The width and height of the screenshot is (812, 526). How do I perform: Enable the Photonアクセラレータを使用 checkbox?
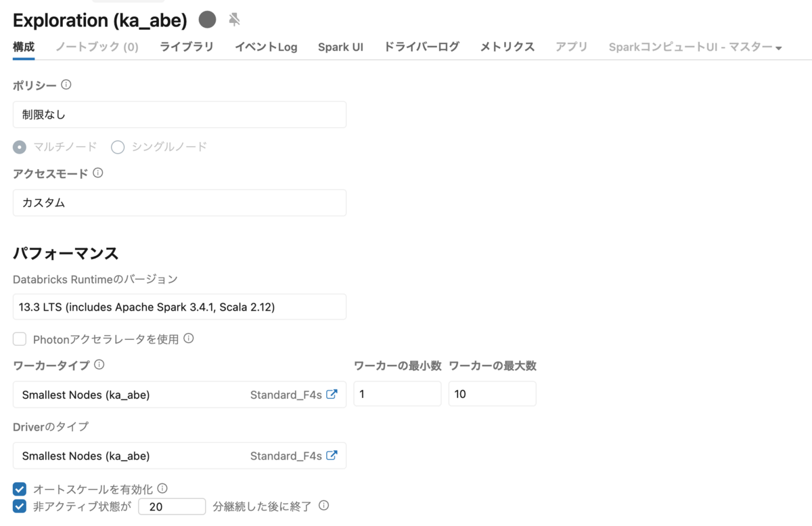[20, 338]
